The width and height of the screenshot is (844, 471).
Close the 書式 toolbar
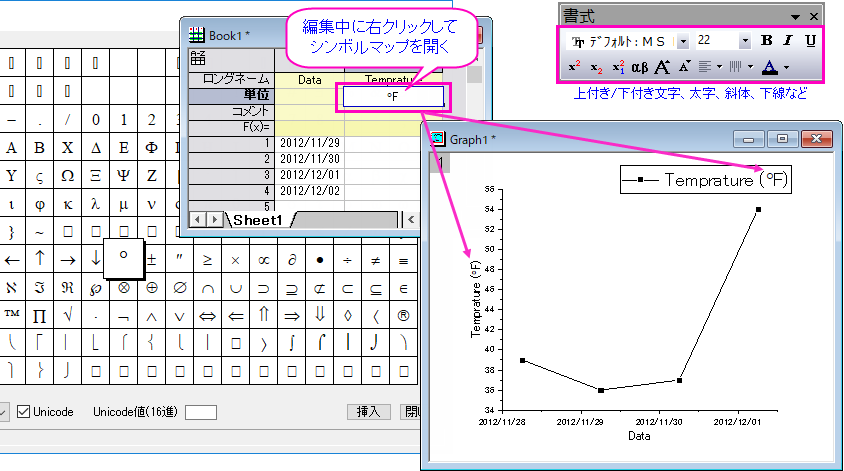tap(814, 17)
